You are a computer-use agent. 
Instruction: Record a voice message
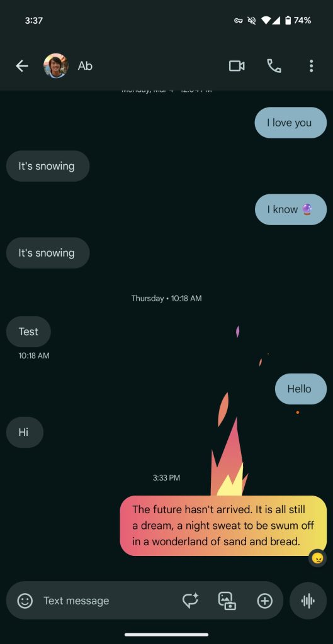pyautogui.click(x=308, y=601)
